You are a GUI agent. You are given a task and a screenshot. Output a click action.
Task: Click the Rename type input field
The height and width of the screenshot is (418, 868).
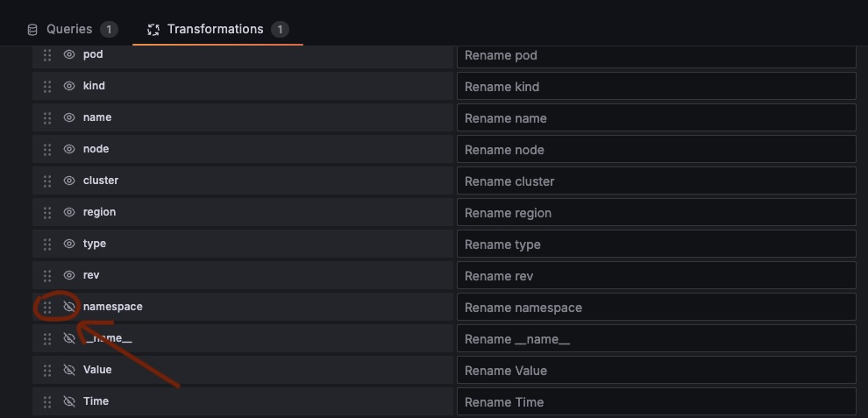tap(656, 244)
